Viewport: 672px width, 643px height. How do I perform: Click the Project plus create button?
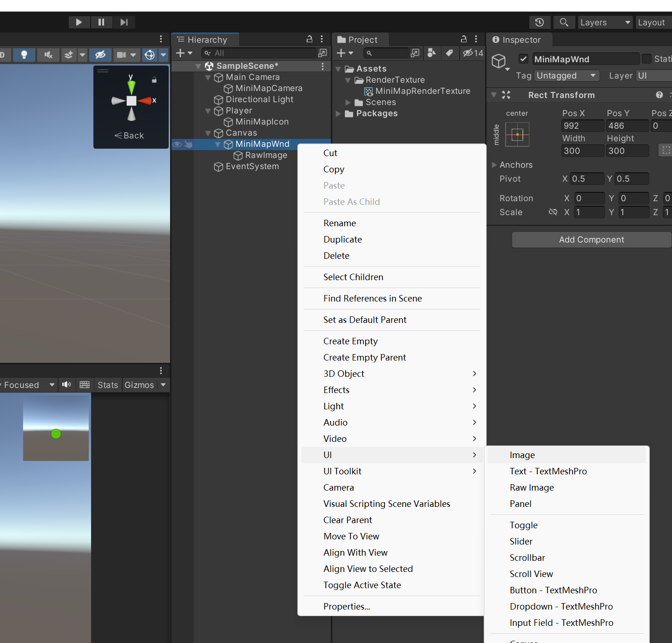coord(345,53)
